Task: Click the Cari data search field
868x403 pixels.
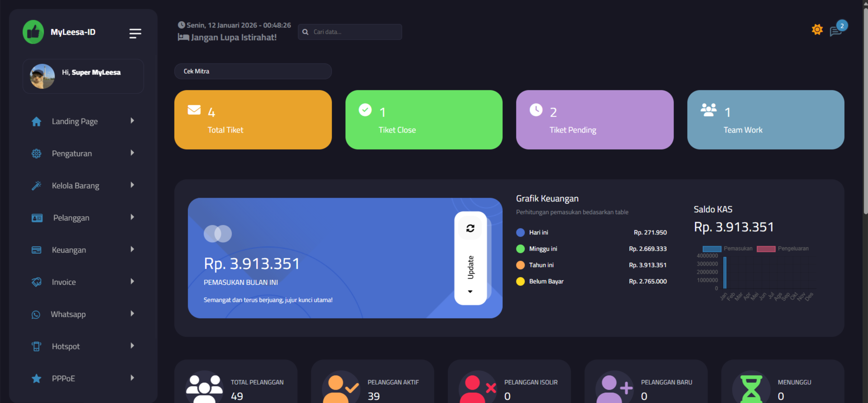Action: point(349,32)
